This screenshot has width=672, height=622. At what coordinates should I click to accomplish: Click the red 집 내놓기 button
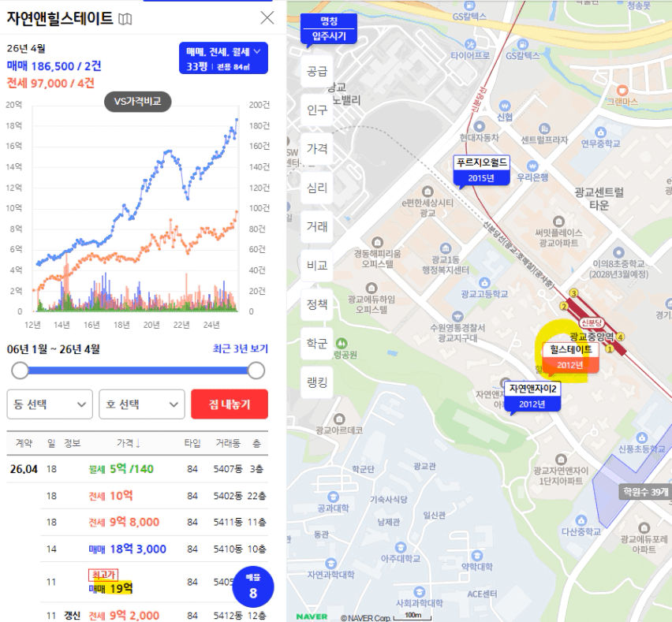(x=230, y=404)
